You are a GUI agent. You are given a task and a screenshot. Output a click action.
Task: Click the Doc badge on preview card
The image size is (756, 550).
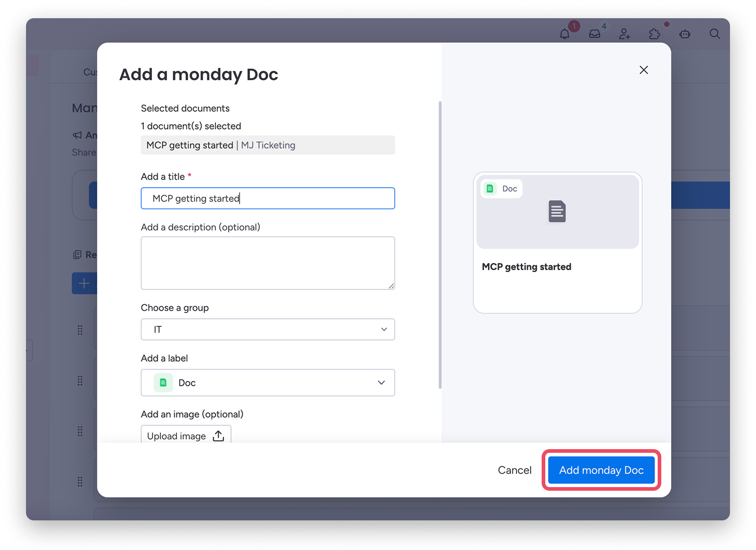click(502, 189)
